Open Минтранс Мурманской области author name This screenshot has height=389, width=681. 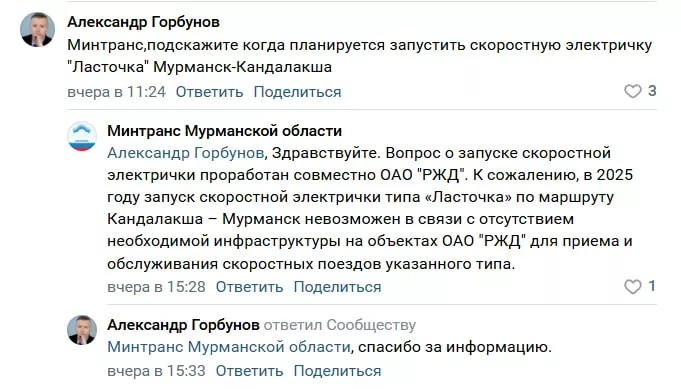225,131
